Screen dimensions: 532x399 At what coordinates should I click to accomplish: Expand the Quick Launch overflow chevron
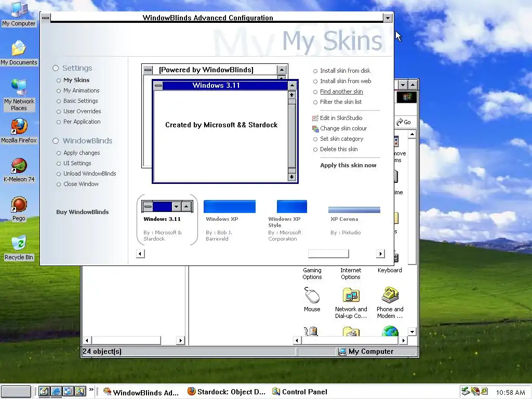[x=91, y=390]
